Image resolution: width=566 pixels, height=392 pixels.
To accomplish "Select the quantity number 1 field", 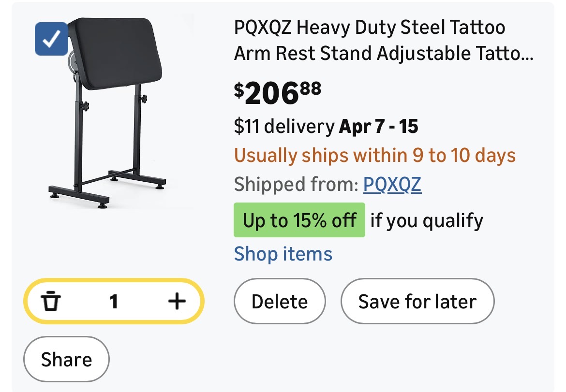I will click(x=114, y=302).
